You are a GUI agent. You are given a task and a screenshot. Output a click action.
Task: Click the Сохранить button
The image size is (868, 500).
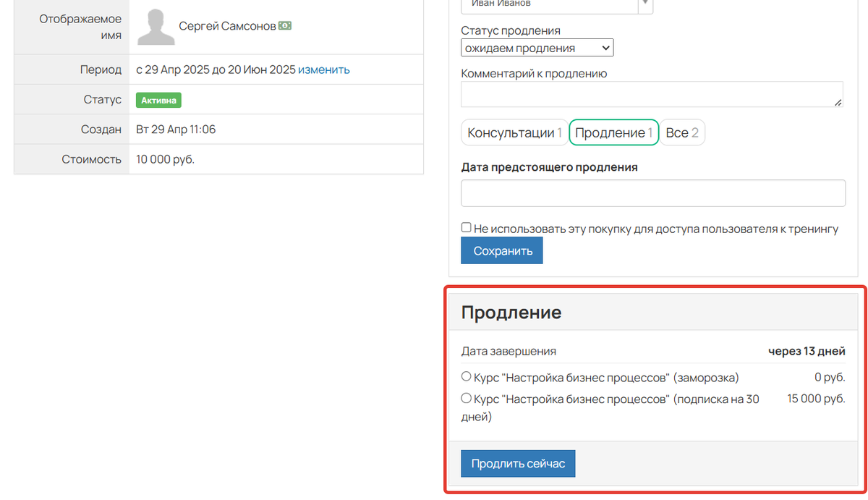(502, 251)
